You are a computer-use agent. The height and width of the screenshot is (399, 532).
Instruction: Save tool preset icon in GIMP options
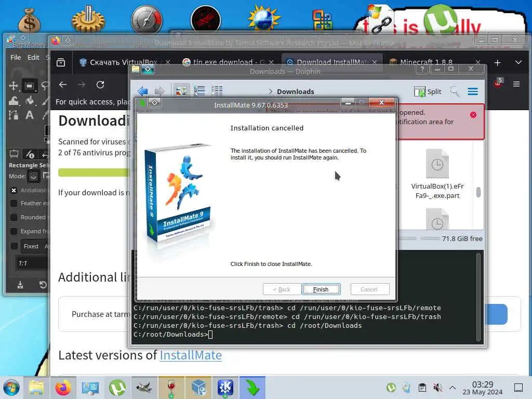(x=20, y=285)
